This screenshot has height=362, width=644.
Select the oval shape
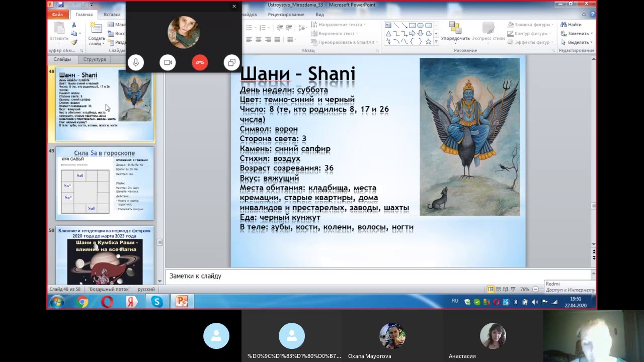tap(420, 25)
